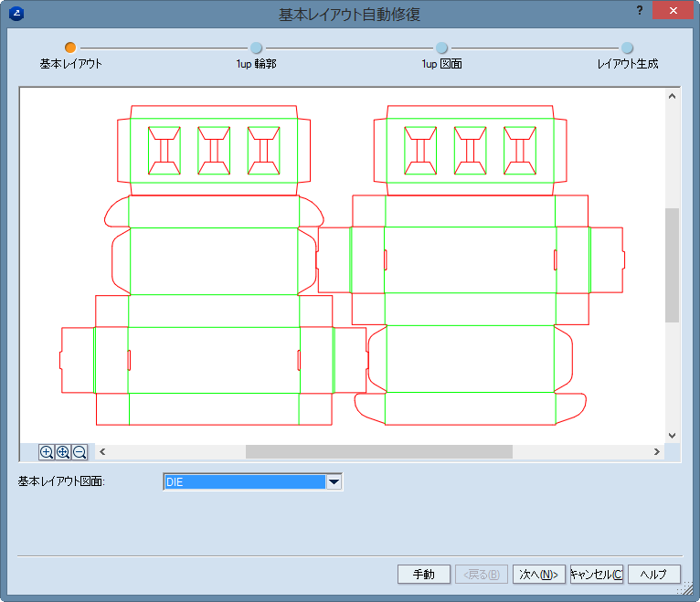Select the 基本レイアウト step marker
Image resolution: width=700 pixels, height=602 pixels.
[70, 48]
